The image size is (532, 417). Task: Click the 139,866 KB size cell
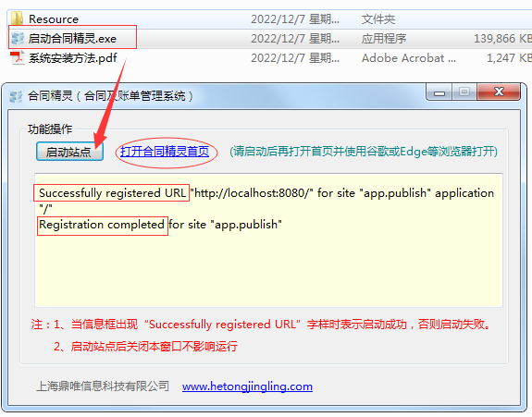pos(502,39)
